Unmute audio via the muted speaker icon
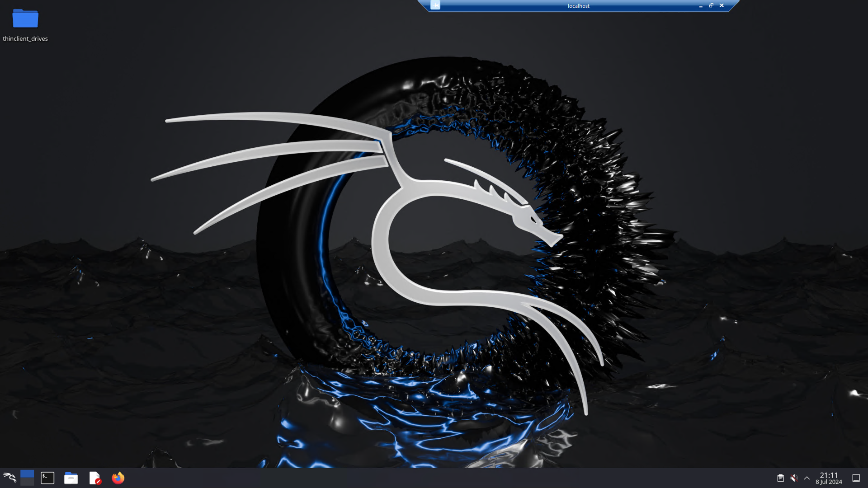 click(794, 478)
